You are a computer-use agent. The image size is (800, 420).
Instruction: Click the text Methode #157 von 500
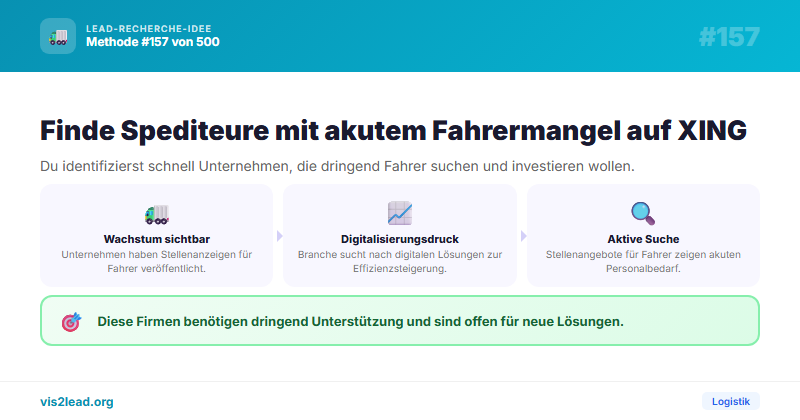(153, 42)
